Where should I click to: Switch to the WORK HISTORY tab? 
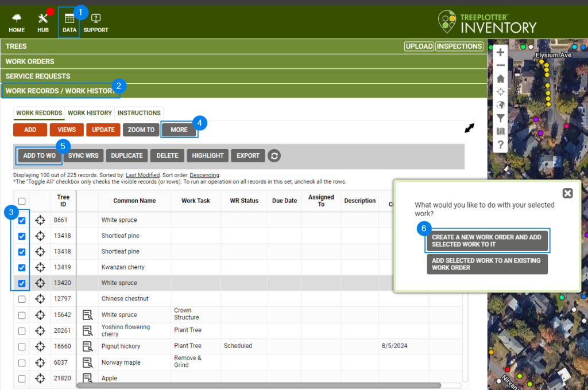90,113
